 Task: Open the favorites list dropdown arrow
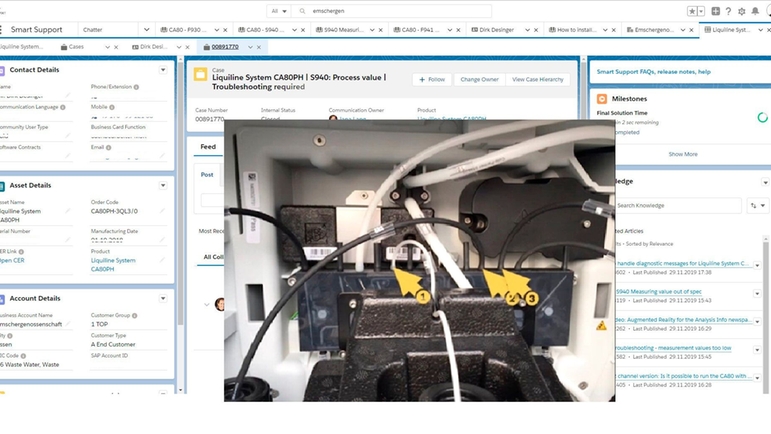701,11
